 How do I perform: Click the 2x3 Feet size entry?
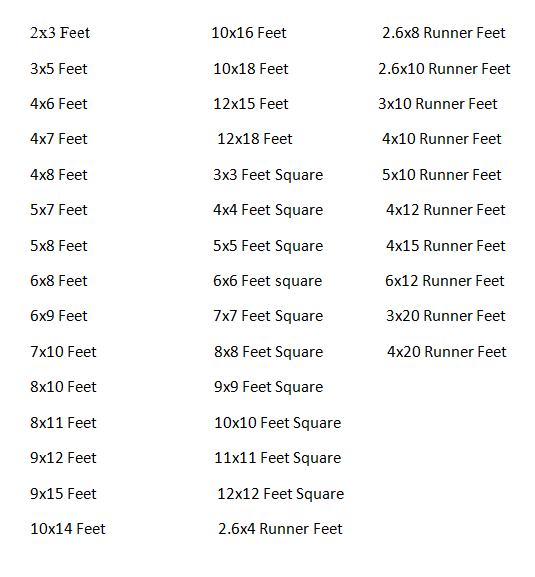pyautogui.click(x=60, y=33)
